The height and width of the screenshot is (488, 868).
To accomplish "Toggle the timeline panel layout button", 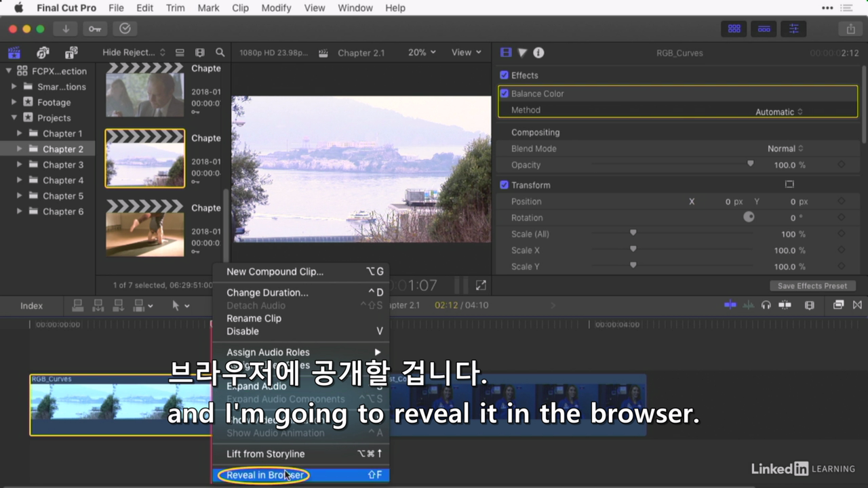I will click(x=764, y=28).
